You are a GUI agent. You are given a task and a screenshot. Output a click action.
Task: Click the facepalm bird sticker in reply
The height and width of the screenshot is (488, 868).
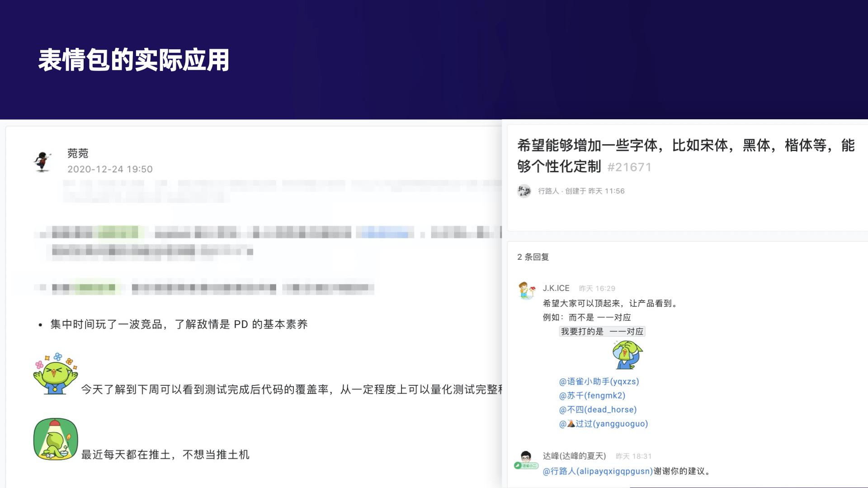coord(627,355)
